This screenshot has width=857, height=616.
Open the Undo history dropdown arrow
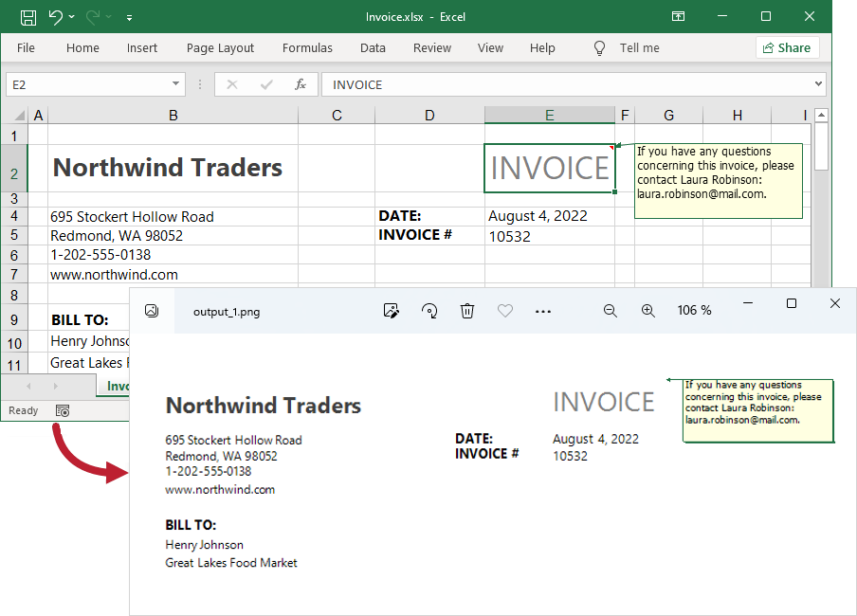pyautogui.click(x=72, y=17)
